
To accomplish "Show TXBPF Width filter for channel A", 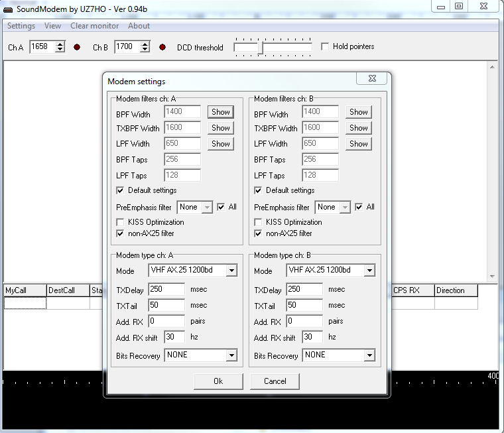I will (220, 127).
